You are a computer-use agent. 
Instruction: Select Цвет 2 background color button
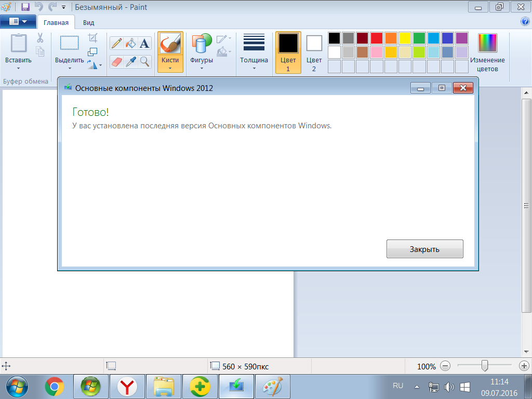[x=314, y=52]
